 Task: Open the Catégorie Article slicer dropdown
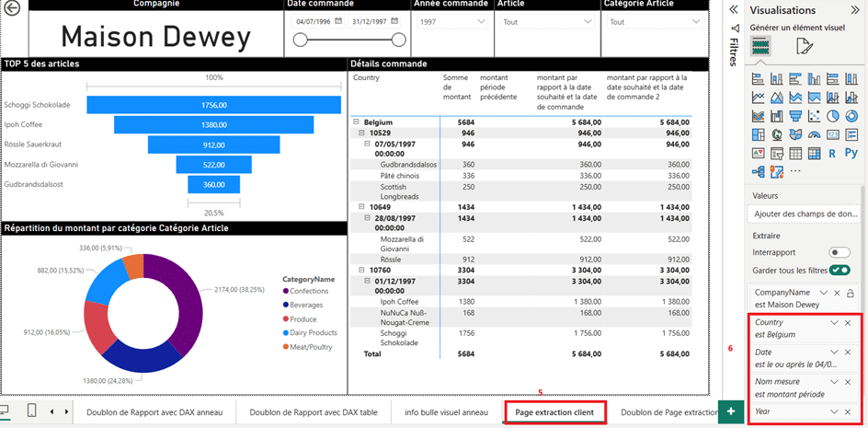(x=655, y=22)
